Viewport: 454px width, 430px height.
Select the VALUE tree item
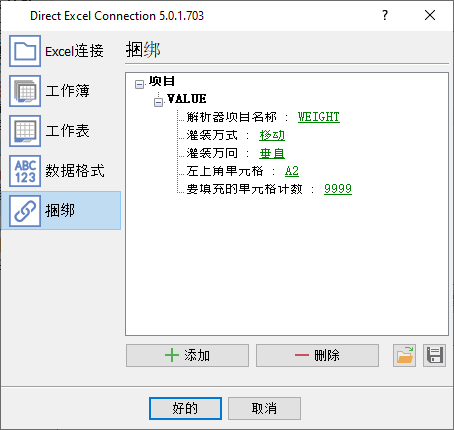[187, 99]
